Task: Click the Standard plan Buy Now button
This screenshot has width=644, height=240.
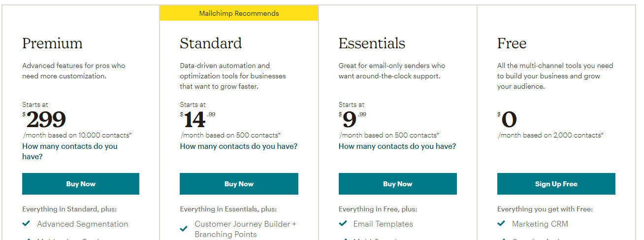Action: click(x=239, y=184)
